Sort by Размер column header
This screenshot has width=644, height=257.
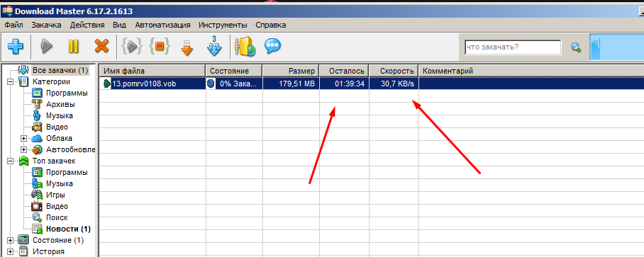pyautogui.click(x=291, y=71)
